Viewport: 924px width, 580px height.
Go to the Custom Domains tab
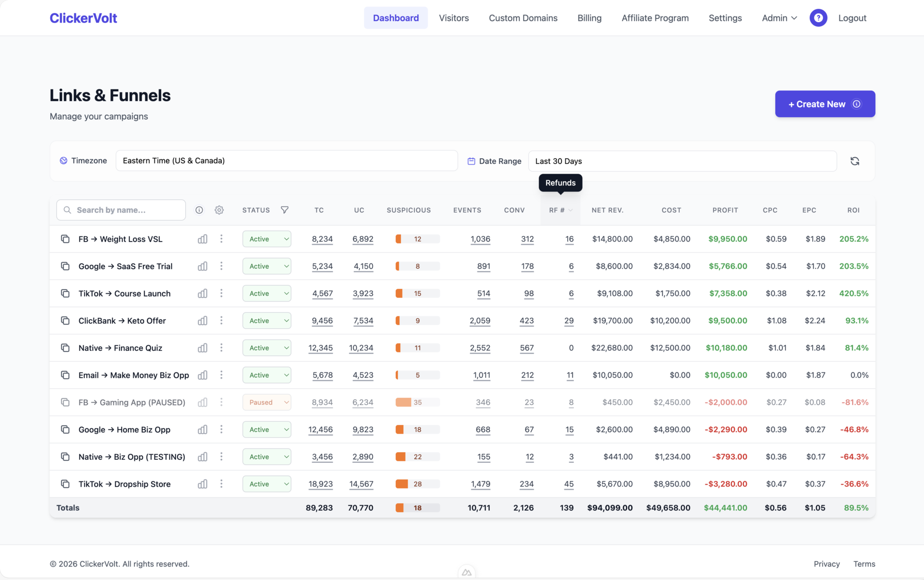click(523, 17)
